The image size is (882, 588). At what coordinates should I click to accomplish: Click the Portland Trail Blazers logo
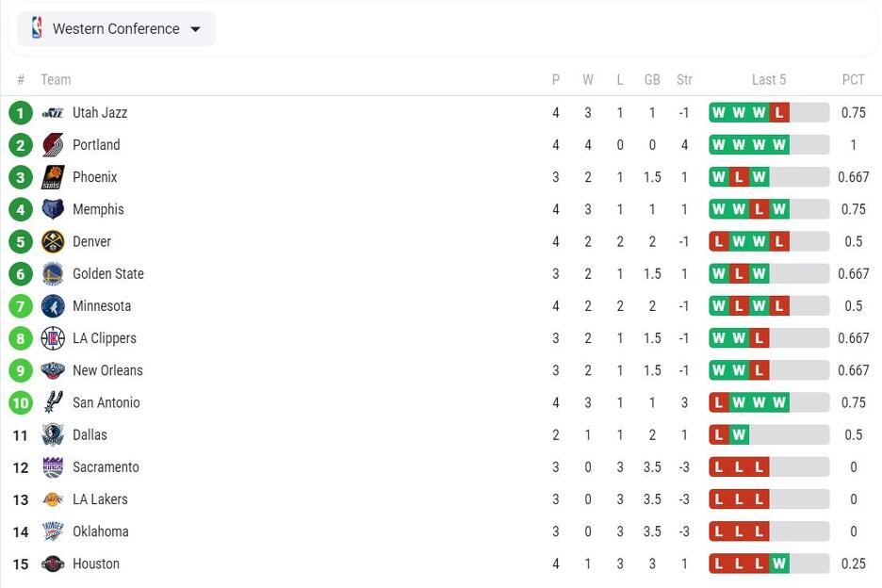tap(53, 145)
